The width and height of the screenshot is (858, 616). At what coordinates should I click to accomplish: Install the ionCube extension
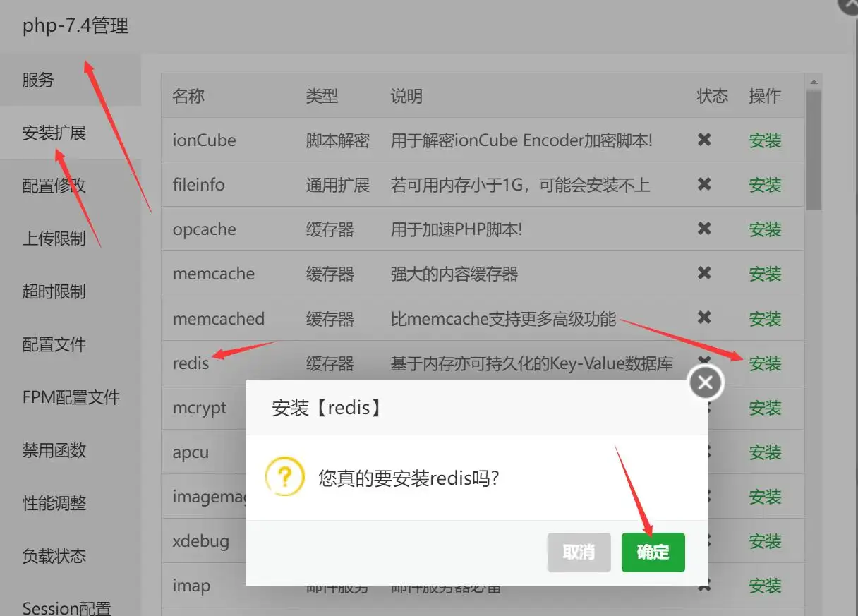coord(765,140)
